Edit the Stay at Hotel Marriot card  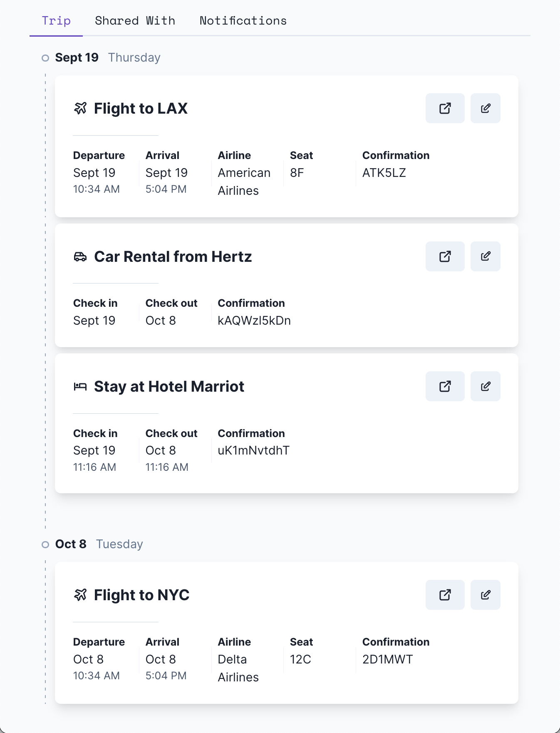click(485, 386)
